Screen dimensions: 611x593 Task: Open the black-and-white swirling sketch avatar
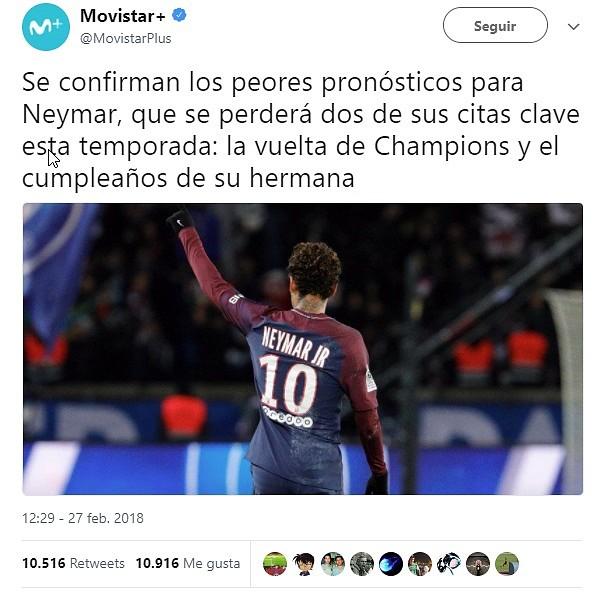(449, 564)
